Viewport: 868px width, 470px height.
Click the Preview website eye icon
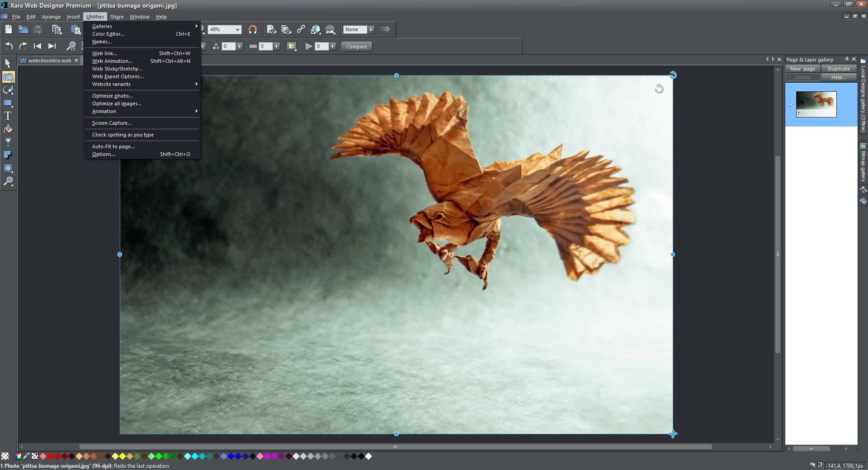286,29
